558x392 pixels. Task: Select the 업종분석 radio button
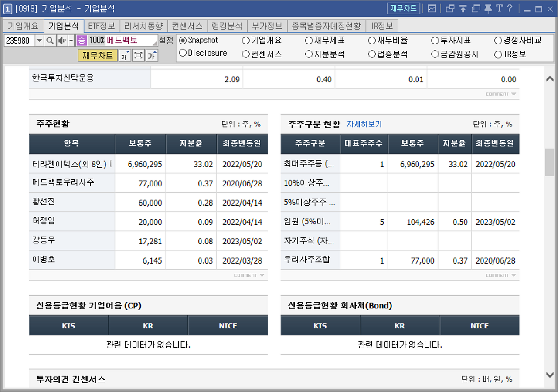[372, 54]
